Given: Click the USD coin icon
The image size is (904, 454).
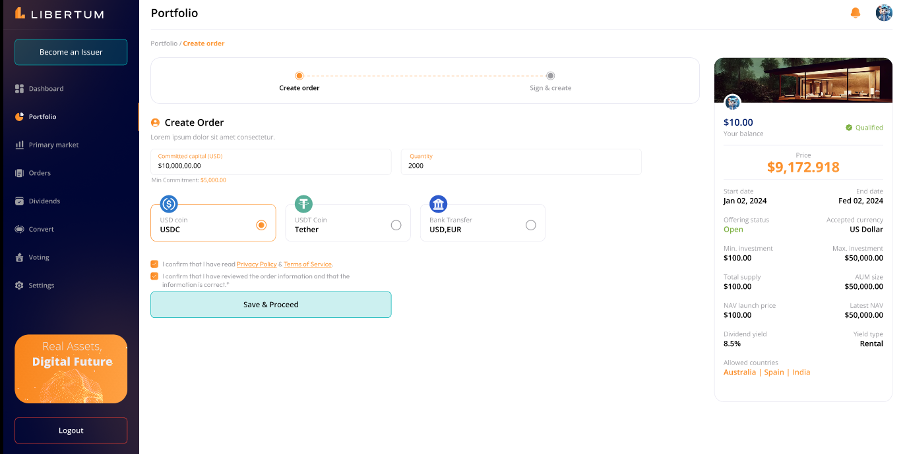Looking at the screenshot, I should [x=169, y=204].
